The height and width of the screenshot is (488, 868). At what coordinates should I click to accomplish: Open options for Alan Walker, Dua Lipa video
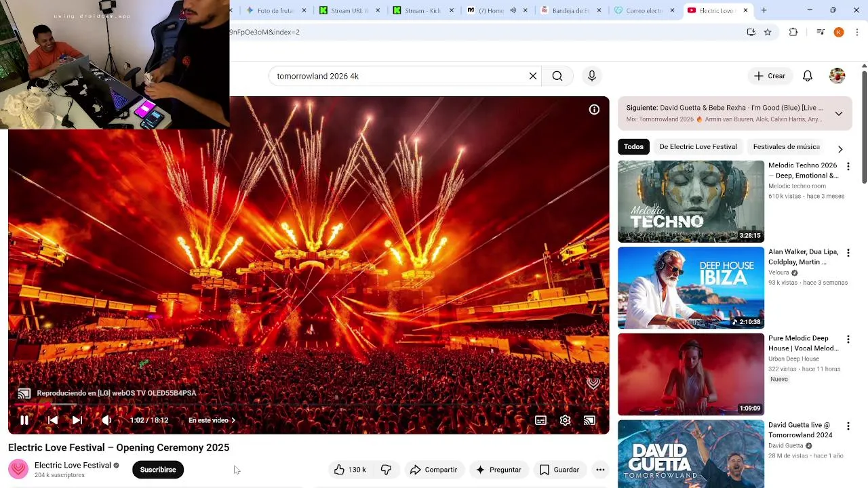(848, 253)
